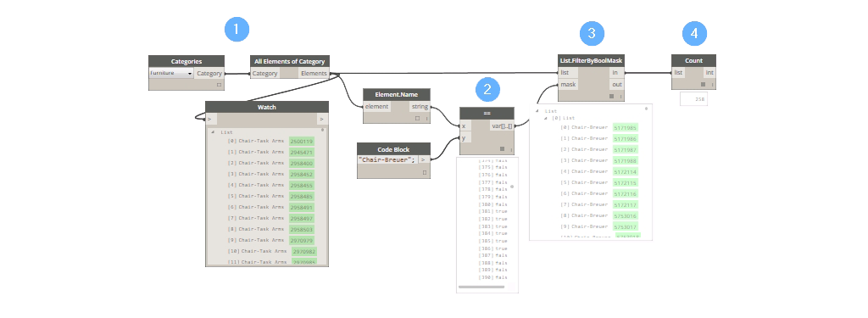Select row [0] Chair-Task Arms text

tap(256, 142)
